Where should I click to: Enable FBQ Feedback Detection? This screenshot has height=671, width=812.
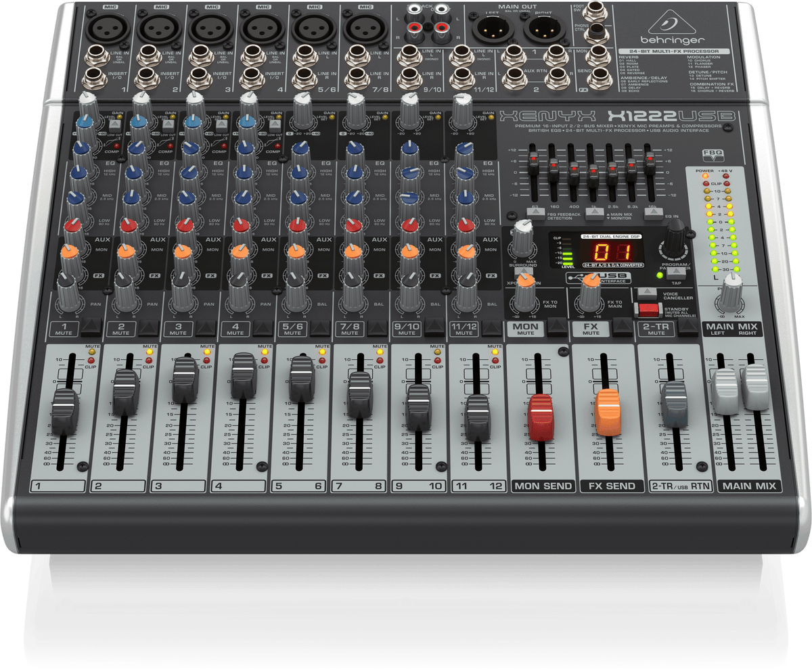click(x=535, y=213)
